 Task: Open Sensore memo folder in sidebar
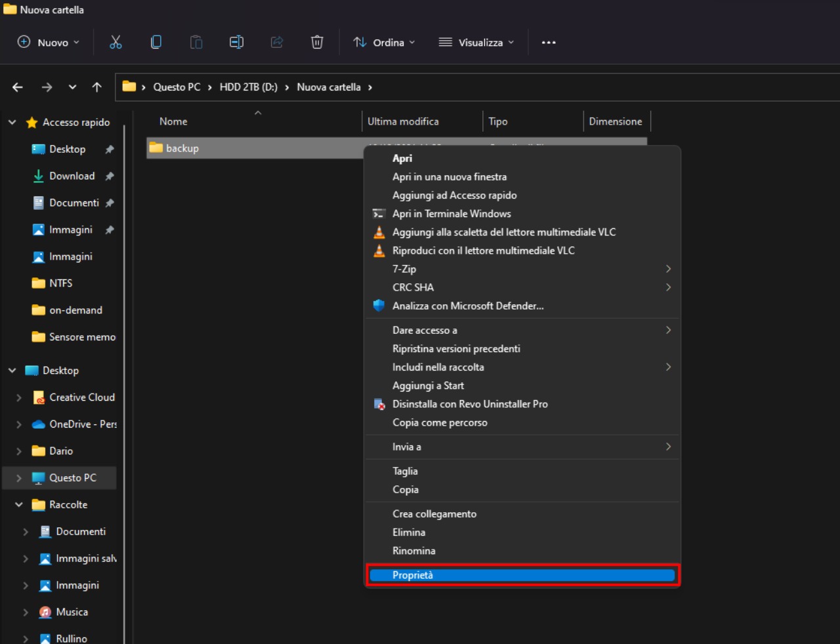pos(82,337)
